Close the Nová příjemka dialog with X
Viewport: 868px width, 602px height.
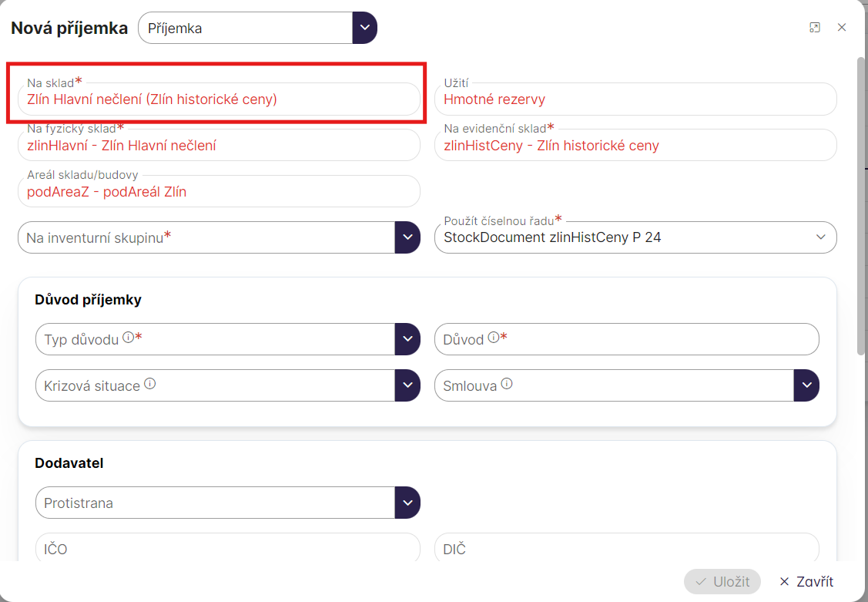tap(842, 28)
